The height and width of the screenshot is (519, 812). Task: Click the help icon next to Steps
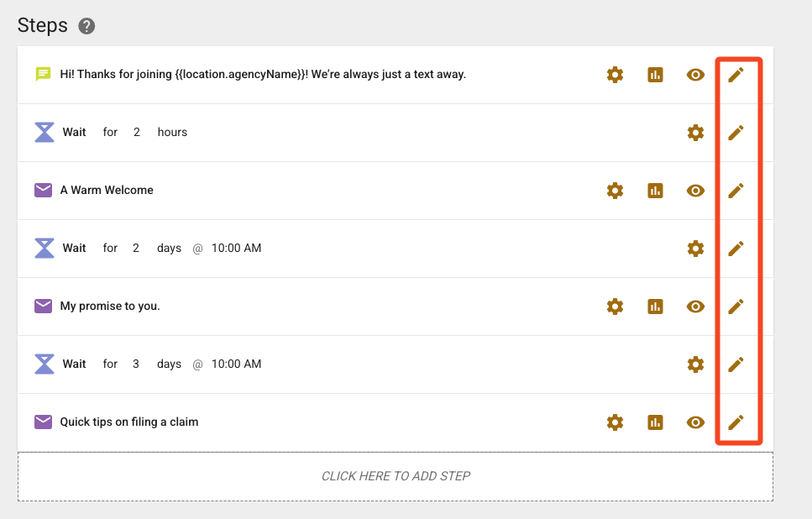point(86,26)
